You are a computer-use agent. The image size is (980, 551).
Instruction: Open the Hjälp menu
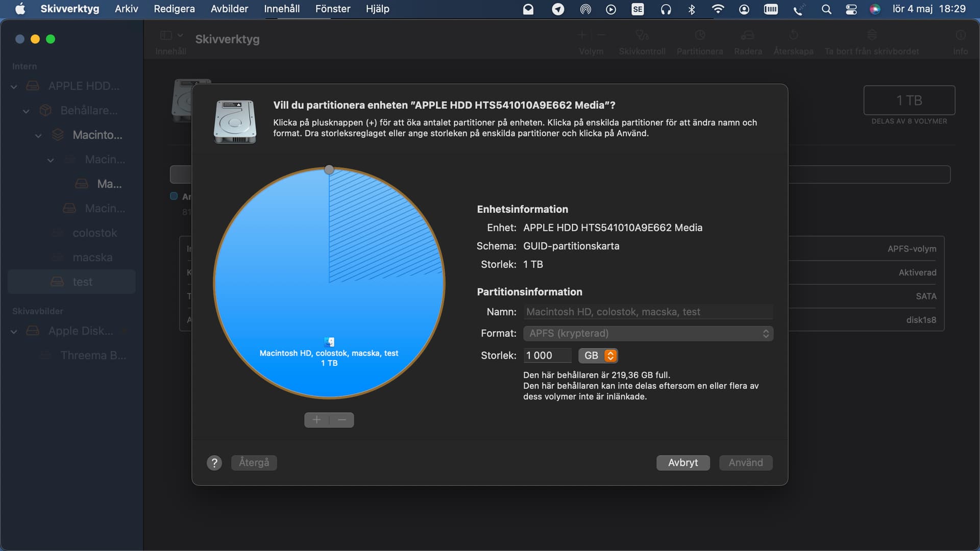point(378,9)
